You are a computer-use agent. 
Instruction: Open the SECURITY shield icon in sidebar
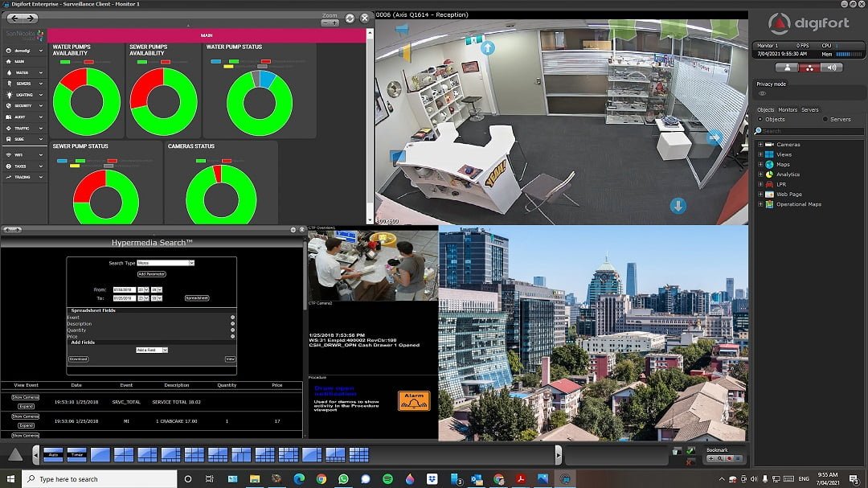pyautogui.click(x=8, y=104)
